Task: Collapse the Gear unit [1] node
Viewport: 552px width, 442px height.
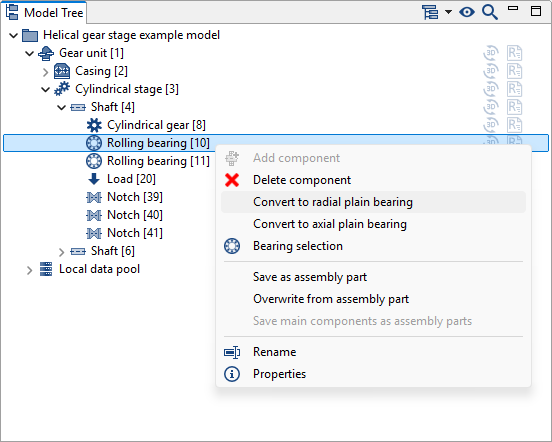Action: point(30,53)
